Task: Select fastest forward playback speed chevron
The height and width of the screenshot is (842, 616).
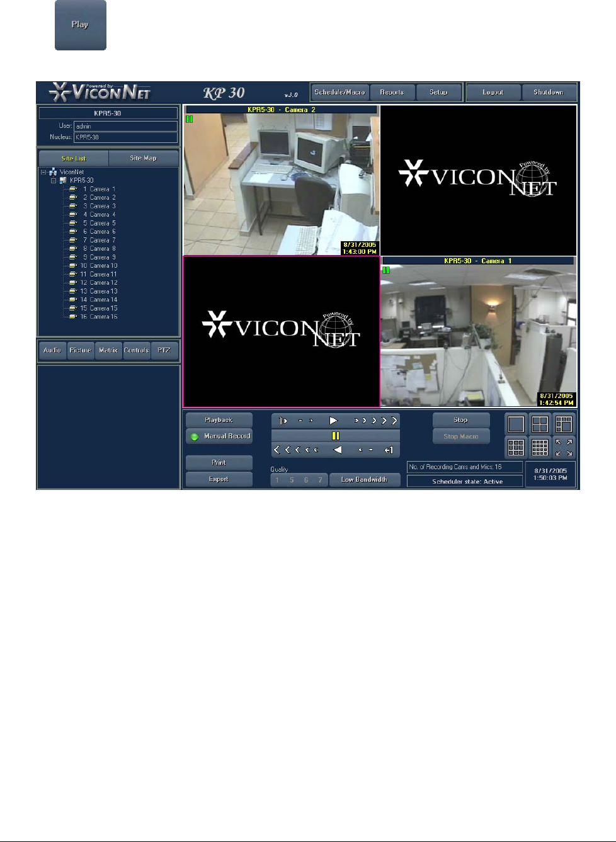Action: [395, 420]
